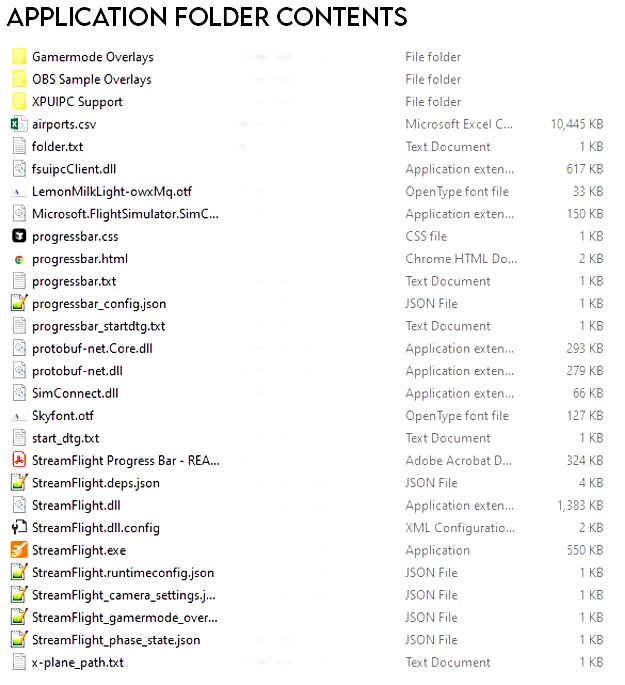
Task: Select the StreamFlight_camera_settings.j... file name
Action: pos(124,595)
